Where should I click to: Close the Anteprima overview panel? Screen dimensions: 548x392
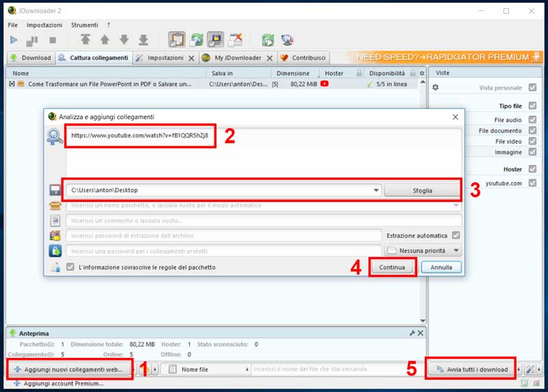tap(421, 333)
